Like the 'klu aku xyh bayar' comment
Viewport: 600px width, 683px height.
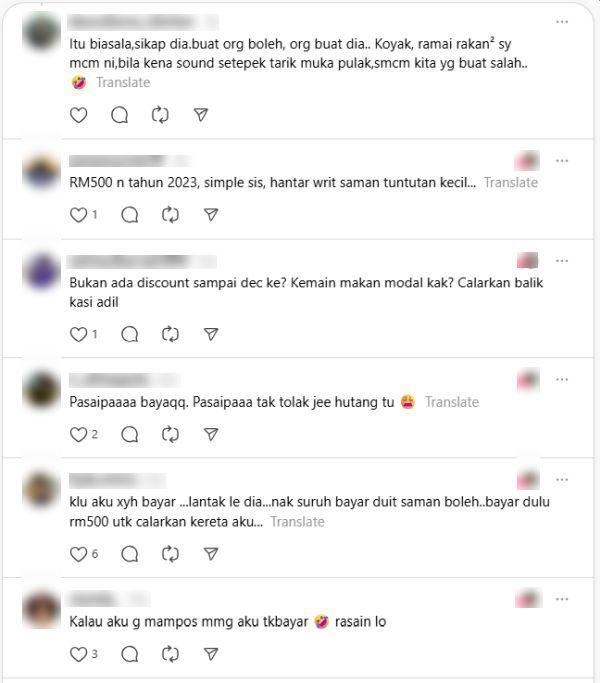(78, 554)
